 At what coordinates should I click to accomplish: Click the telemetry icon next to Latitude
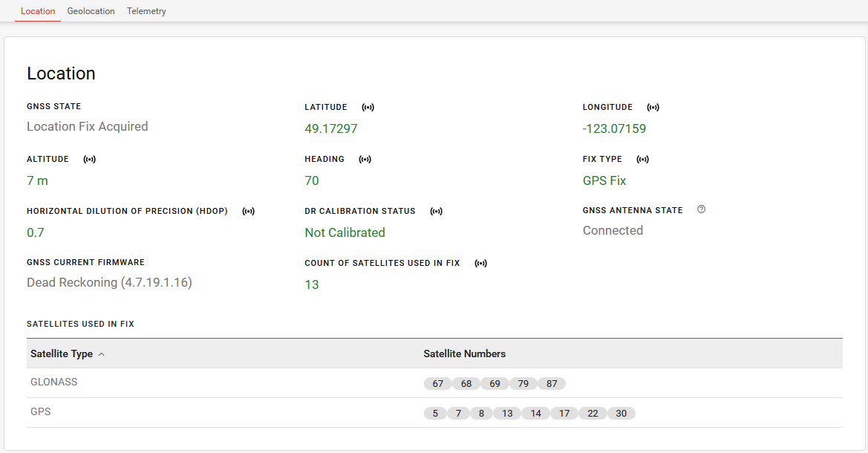[368, 108]
